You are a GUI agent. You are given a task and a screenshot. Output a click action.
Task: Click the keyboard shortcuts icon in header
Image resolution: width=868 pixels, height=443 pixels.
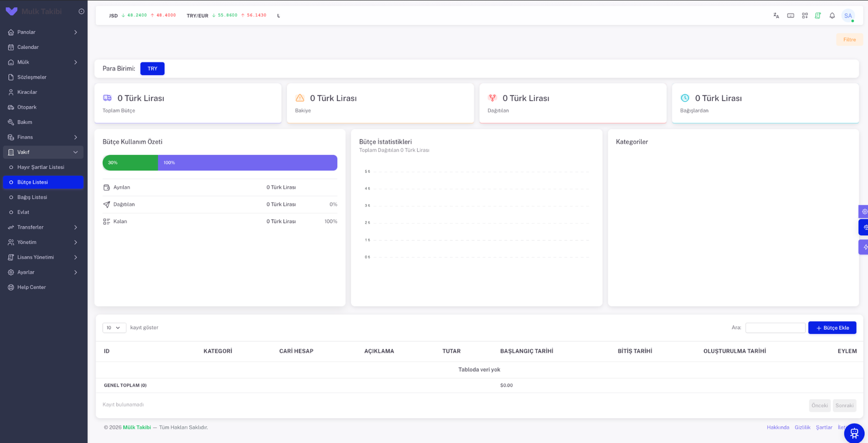790,16
